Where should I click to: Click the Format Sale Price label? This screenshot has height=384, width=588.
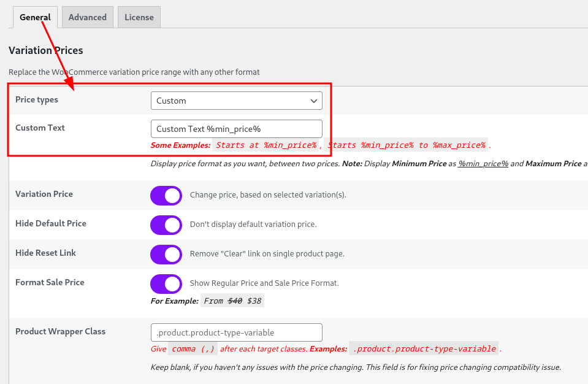point(50,282)
